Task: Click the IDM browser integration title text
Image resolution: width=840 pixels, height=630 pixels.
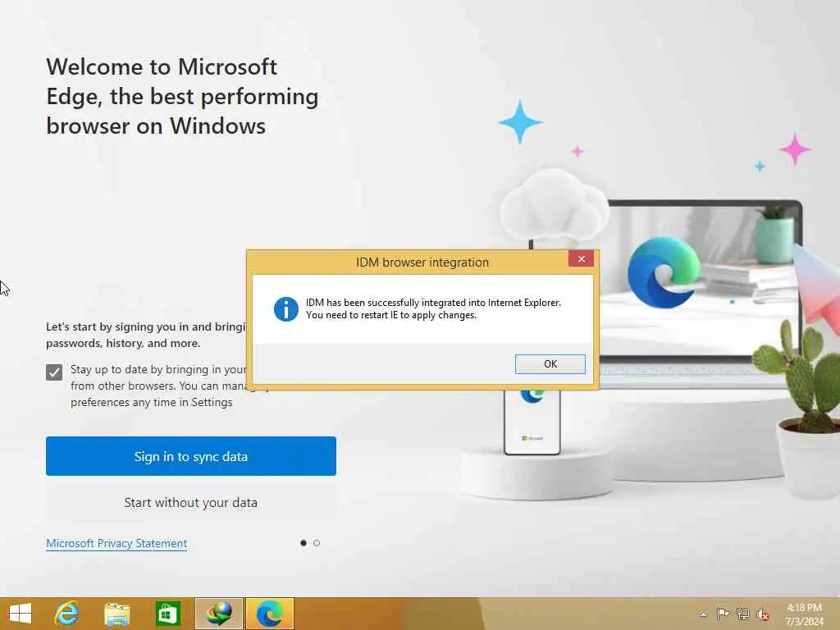Action: coord(422,262)
